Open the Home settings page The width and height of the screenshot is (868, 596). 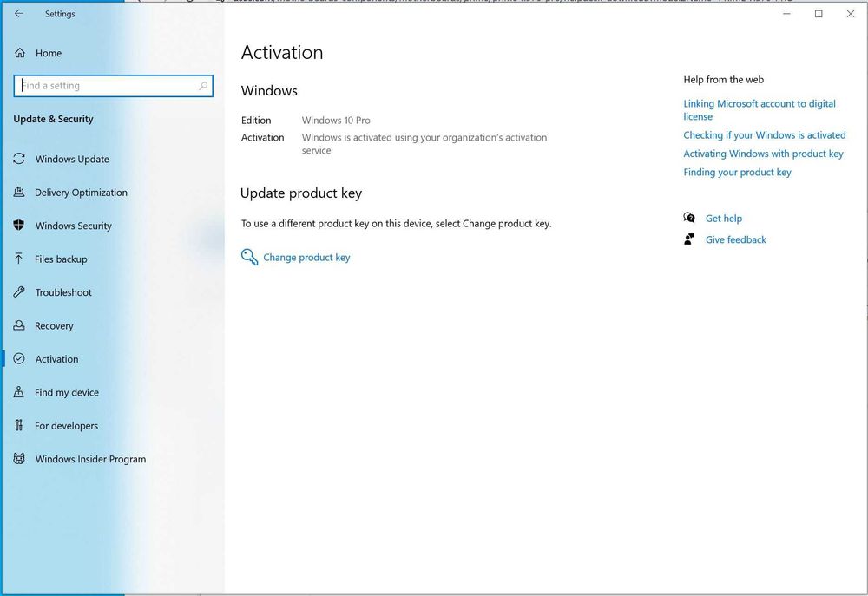(x=49, y=53)
